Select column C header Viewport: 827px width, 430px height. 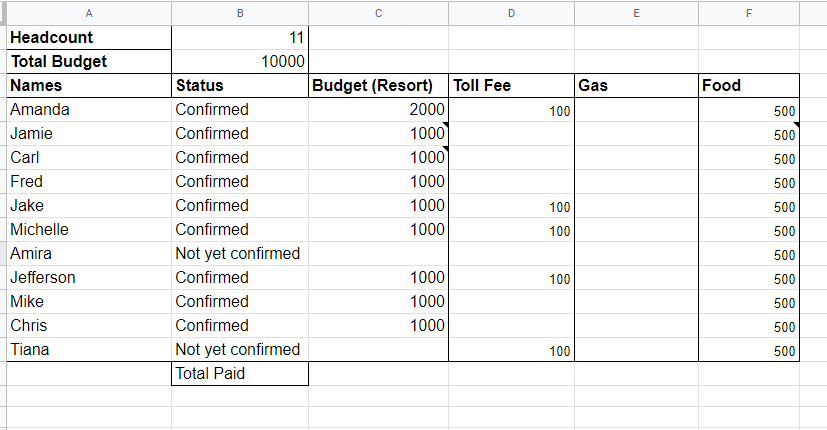coord(379,13)
